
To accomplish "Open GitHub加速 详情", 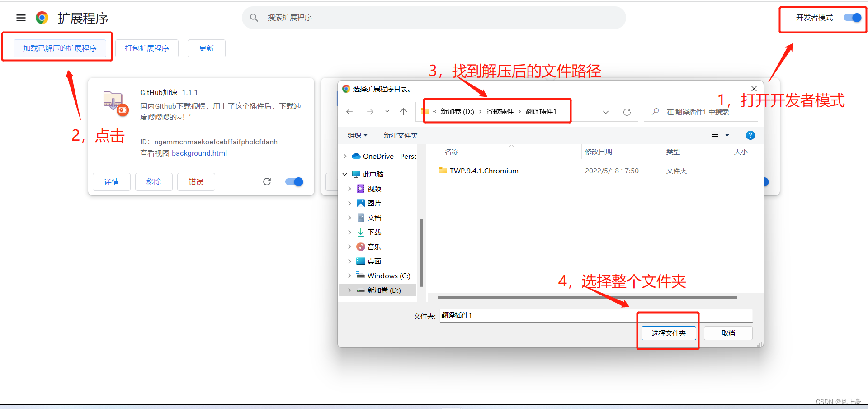I will (x=112, y=181).
